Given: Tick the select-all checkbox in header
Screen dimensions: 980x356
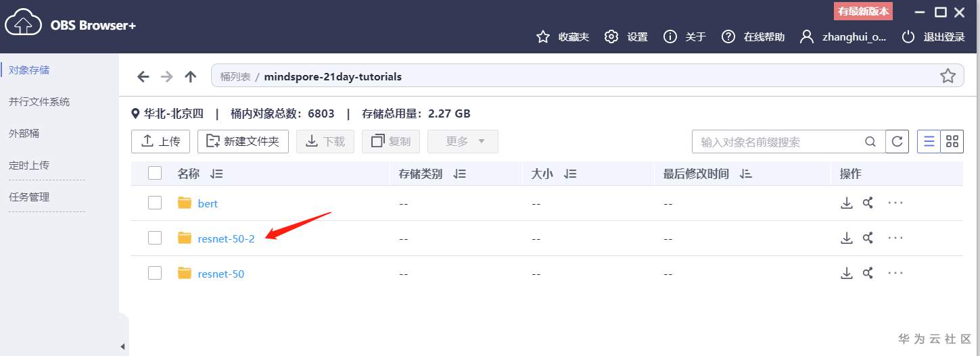Looking at the screenshot, I should click(x=155, y=173).
